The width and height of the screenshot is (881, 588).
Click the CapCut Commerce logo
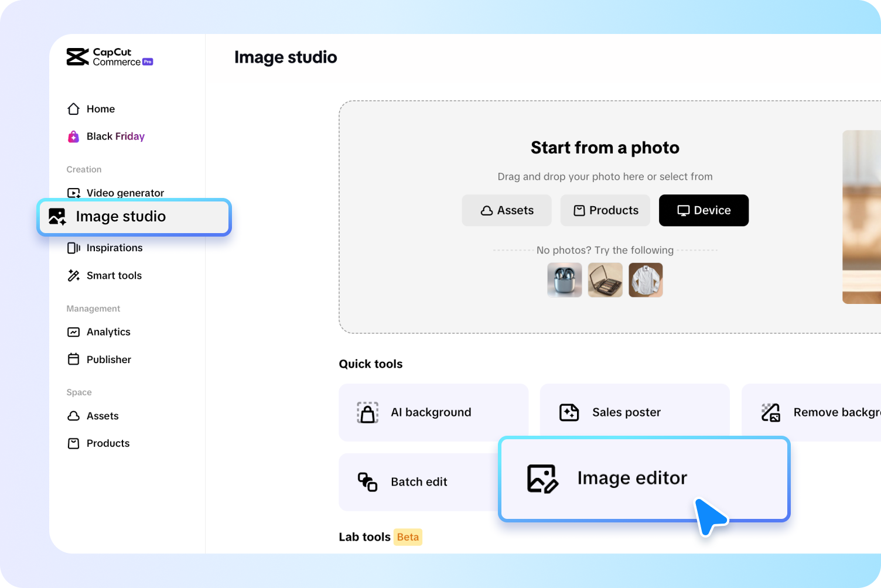(x=109, y=57)
